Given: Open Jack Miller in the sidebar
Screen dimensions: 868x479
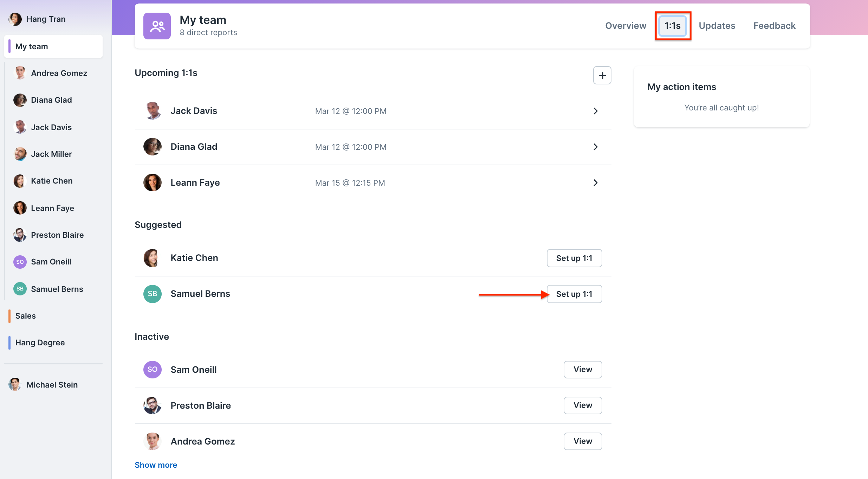Looking at the screenshot, I should [53, 154].
